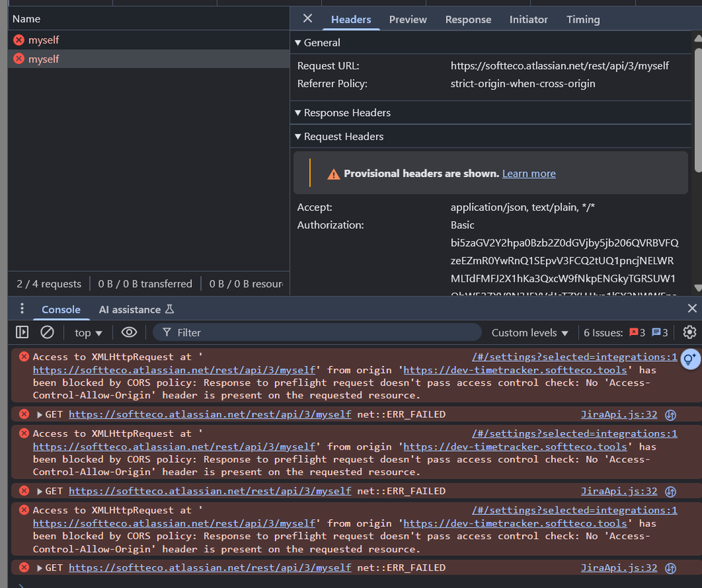Open atlassian myself link in first CORS error

(174, 370)
